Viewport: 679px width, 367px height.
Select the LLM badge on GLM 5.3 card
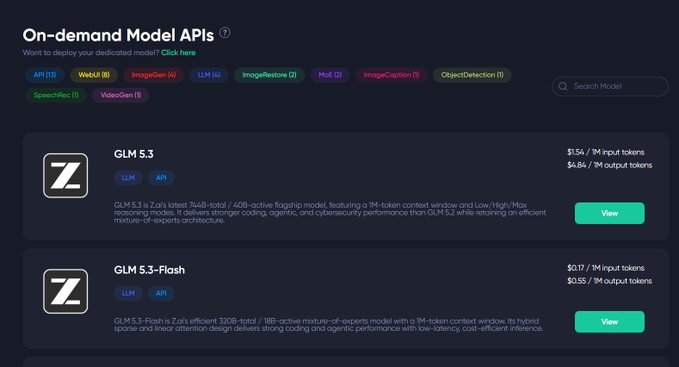tap(128, 178)
